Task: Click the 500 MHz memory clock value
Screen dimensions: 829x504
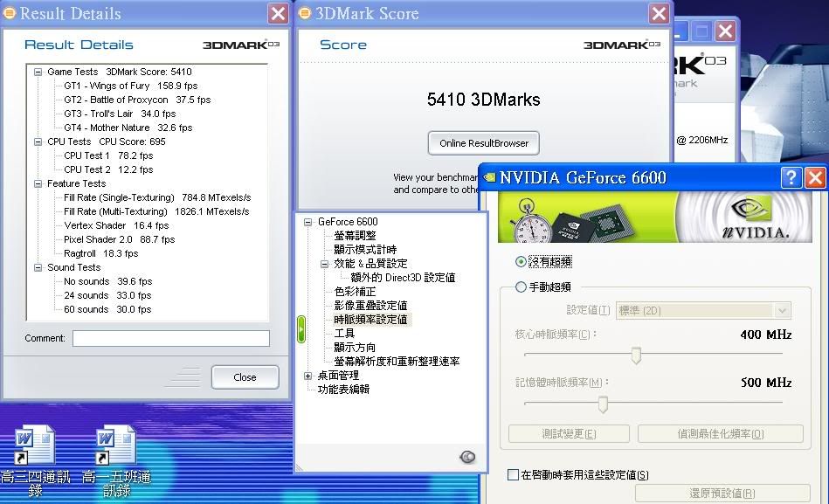Action: 765,383
